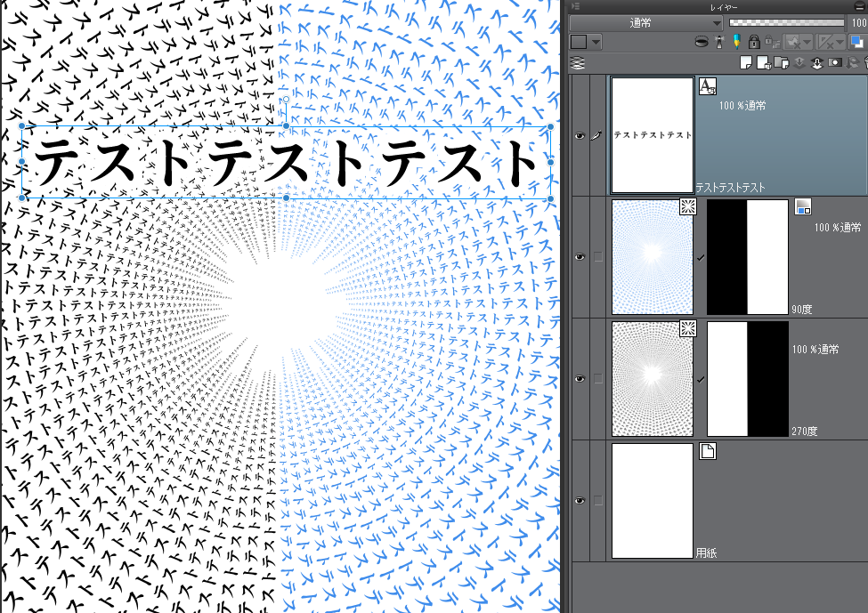Select the 270度 layer gray thumbnail
Viewport: 868px width, 613px height.
(x=652, y=378)
